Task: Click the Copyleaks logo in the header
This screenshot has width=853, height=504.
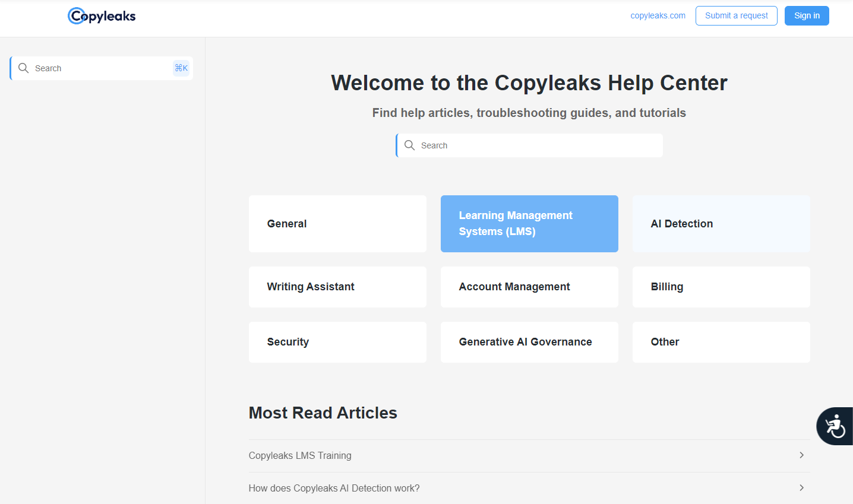Action: click(102, 16)
